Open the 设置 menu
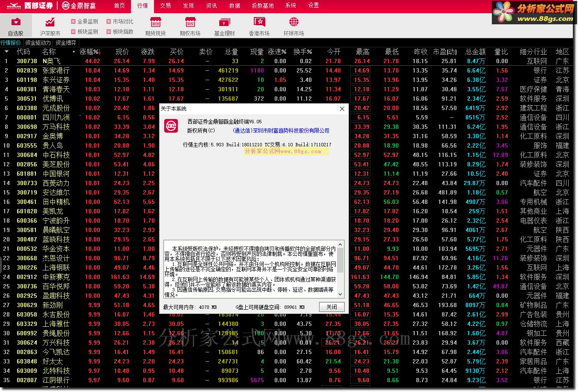 point(314,6)
